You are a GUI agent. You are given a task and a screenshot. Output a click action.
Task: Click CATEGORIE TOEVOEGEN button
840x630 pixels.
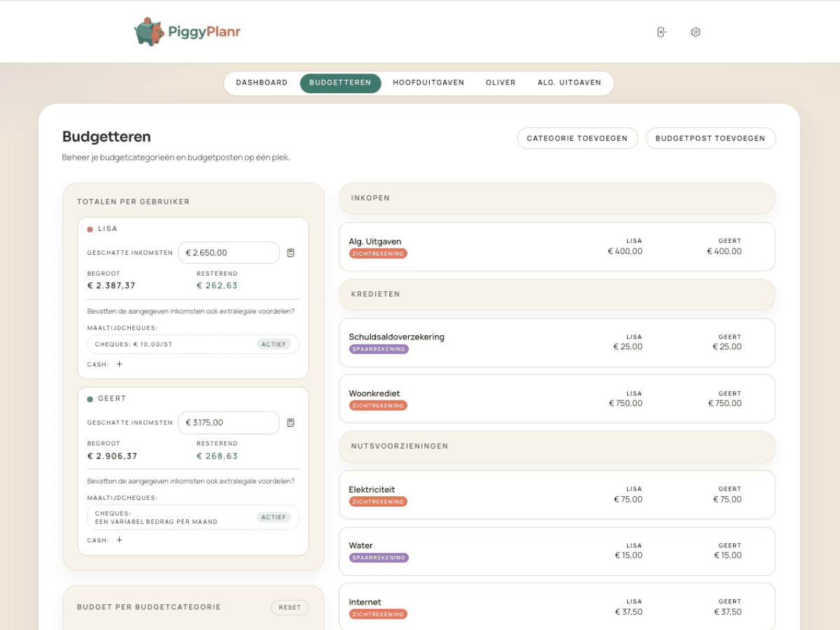click(x=577, y=138)
